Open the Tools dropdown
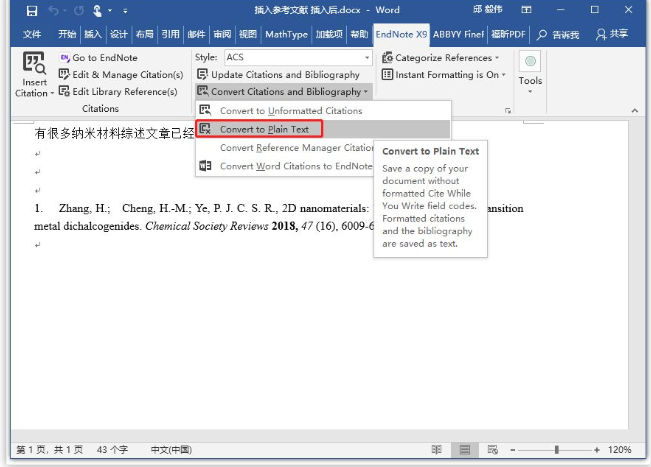Image resolution: width=651 pixels, height=467 pixels. click(530, 73)
